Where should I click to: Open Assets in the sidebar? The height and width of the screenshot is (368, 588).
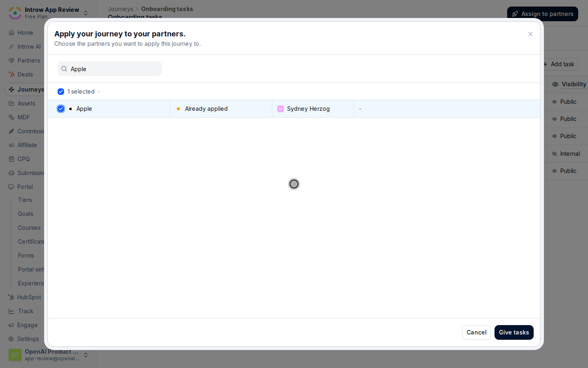[26, 103]
